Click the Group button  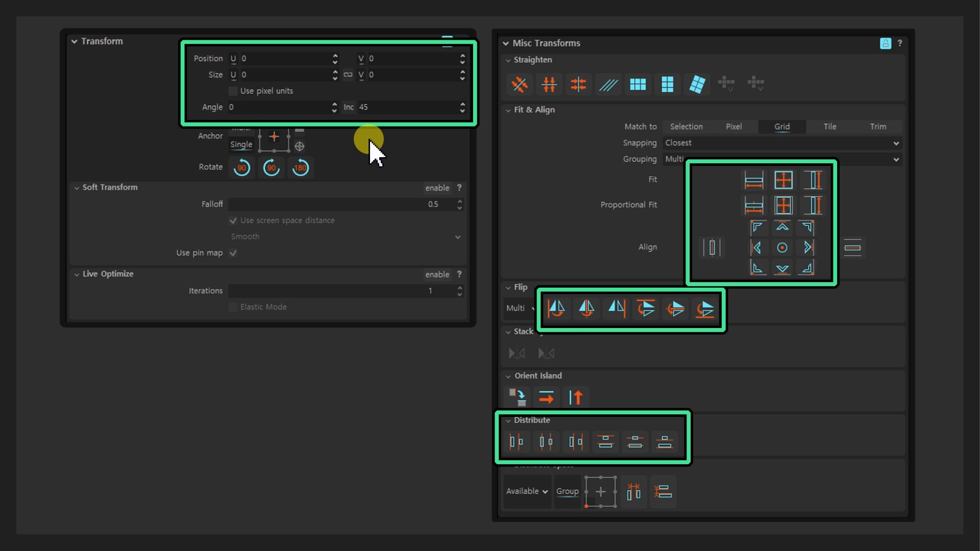(567, 491)
